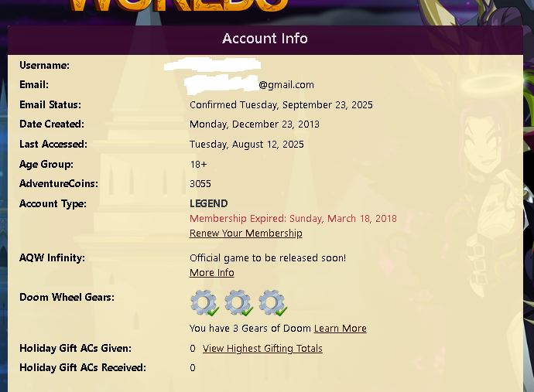Open the AQW Infinity More Info link

[212, 273]
